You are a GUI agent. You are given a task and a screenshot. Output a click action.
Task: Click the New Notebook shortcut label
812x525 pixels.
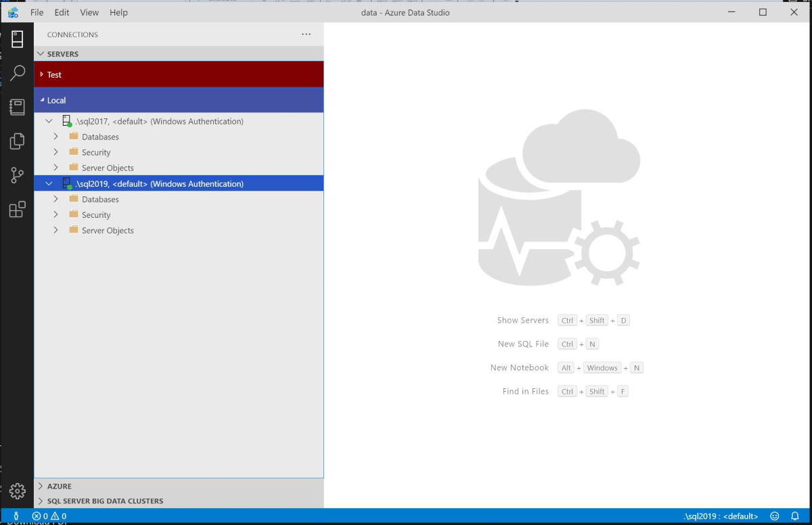(x=520, y=368)
